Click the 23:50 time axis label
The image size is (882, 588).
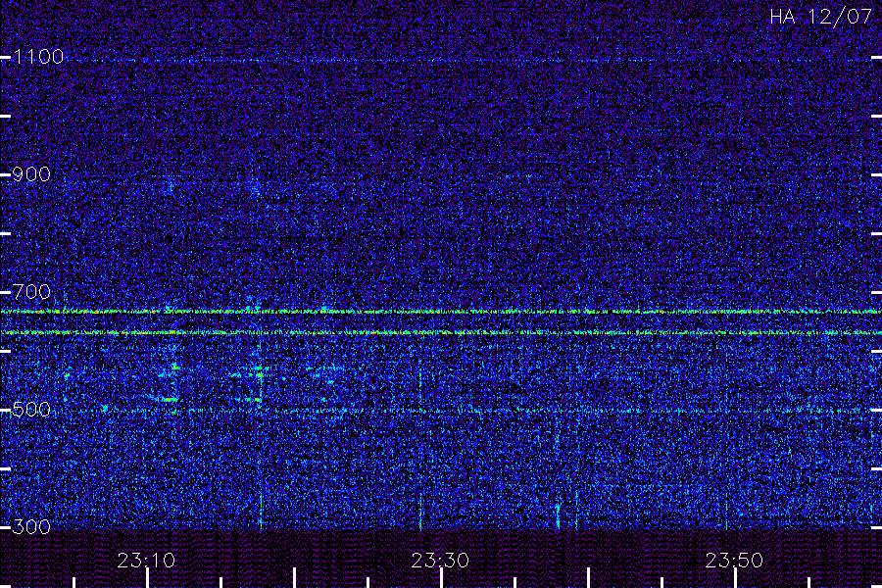734,561
